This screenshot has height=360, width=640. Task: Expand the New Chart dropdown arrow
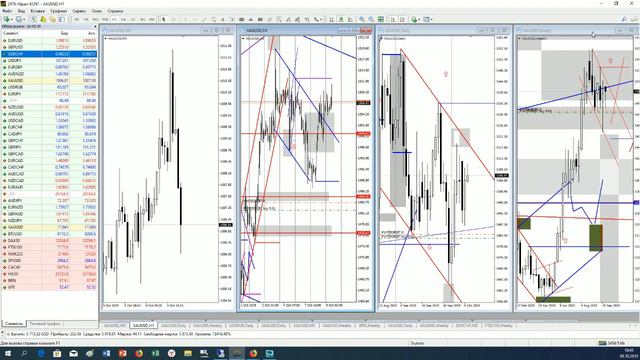point(12,19)
